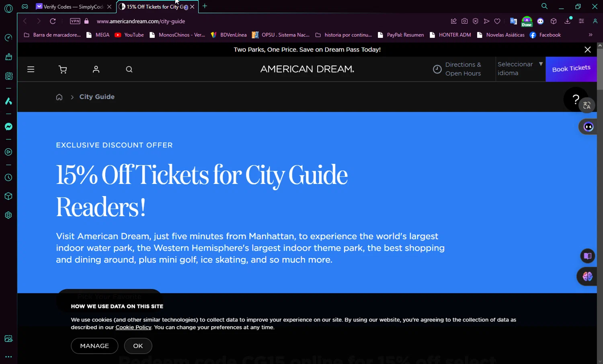Reload the current page

click(53, 21)
